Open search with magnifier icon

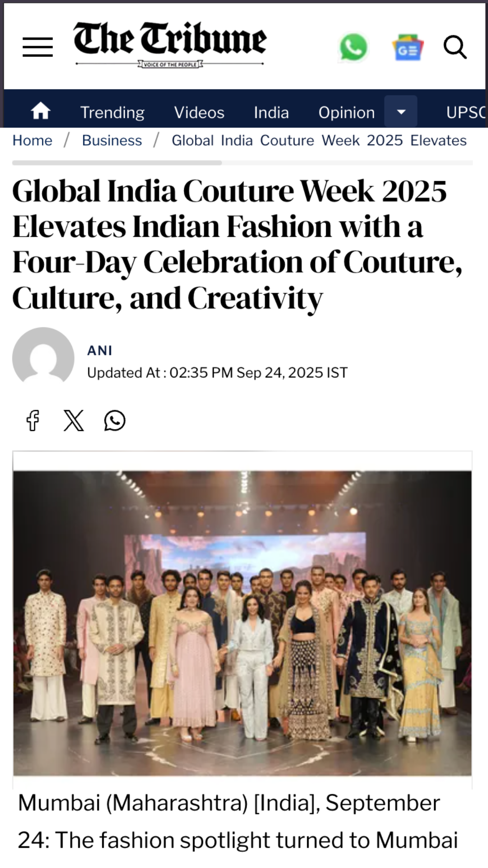455,47
